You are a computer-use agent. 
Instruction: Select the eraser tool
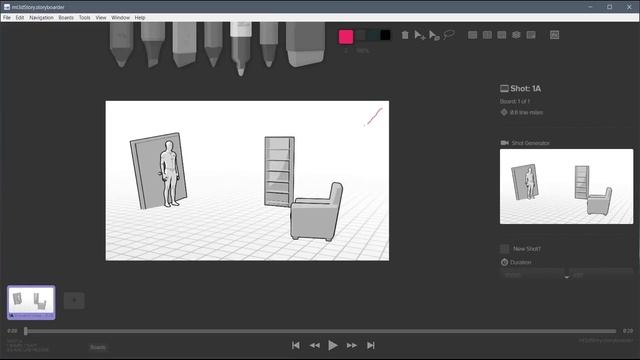pyautogui.click(x=305, y=44)
